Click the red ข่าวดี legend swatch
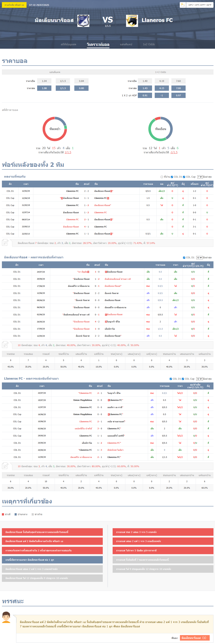The image size is (215, 644). [3, 514]
